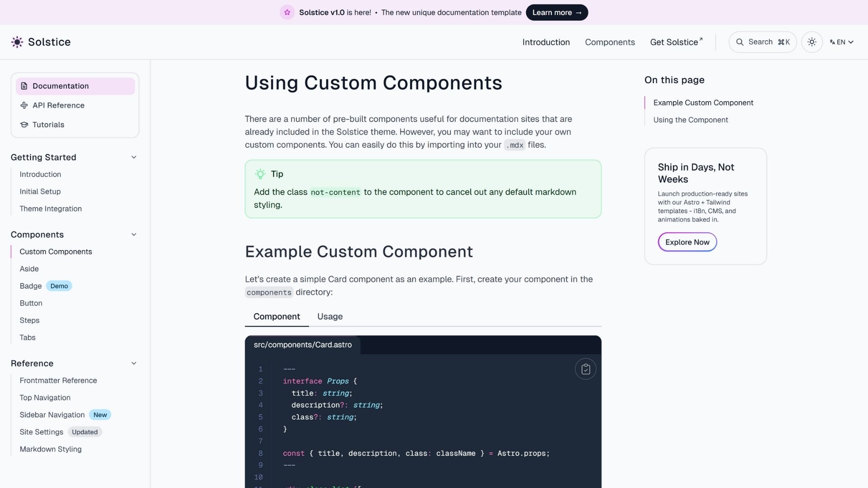Click the API Reference icon
This screenshot has height=488, width=868.
click(x=24, y=105)
